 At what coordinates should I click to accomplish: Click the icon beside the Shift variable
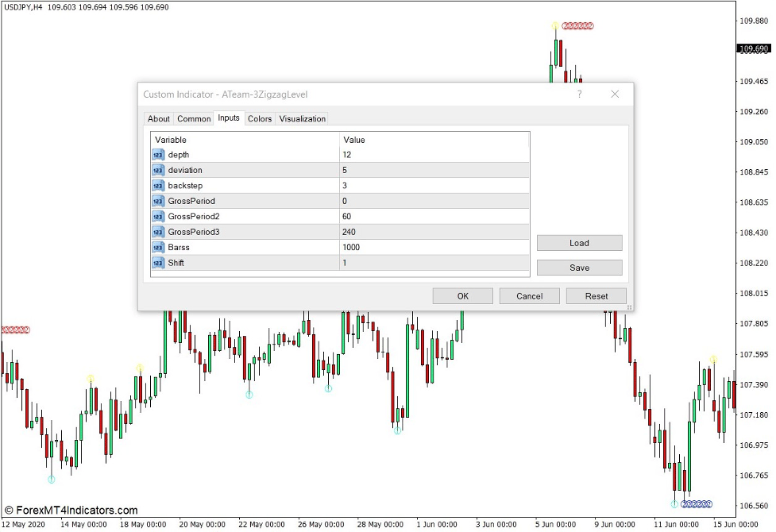pyautogui.click(x=158, y=263)
